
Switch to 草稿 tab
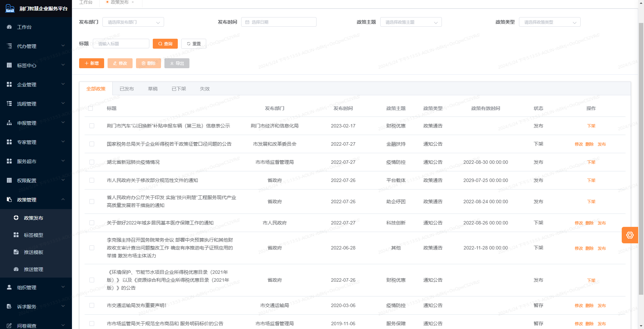coord(153,89)
